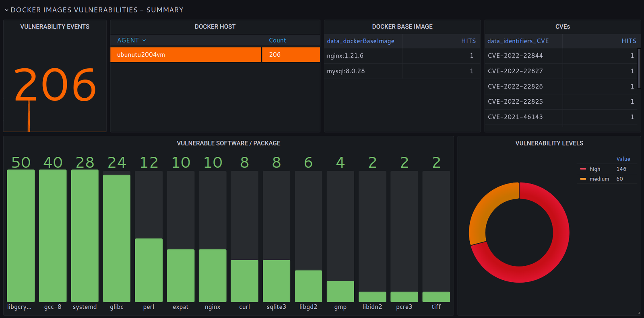Click the CVEs panel vertical scrollbar

point(639,68)
